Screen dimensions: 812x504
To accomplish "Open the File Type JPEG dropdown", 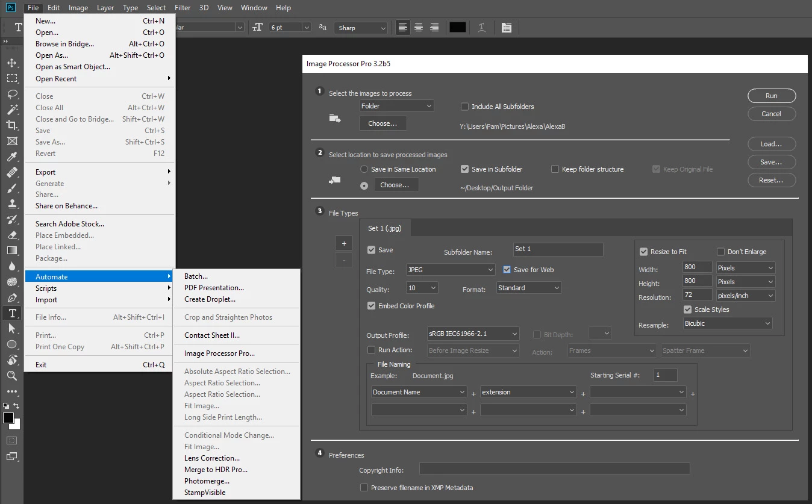I will click(x=451, y=270).
